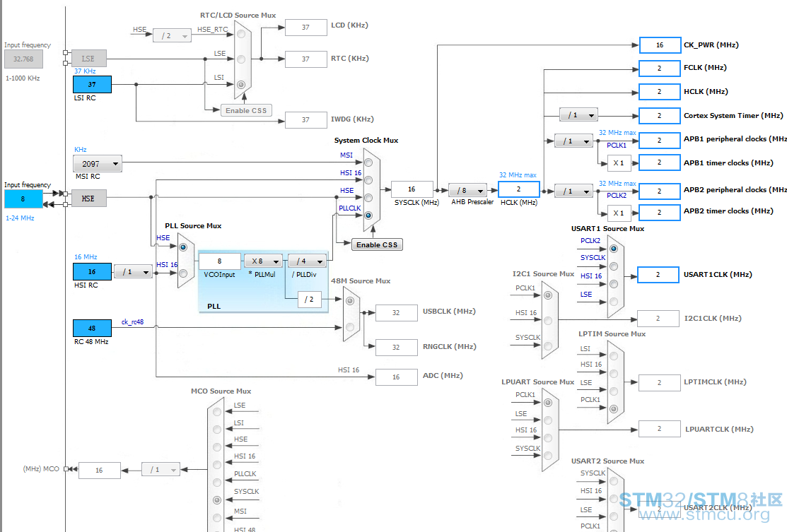Viewport: 787px width, 532px height.
Task: Open the AHB Prescaler /8 dropdown
Action: [467, 190]
